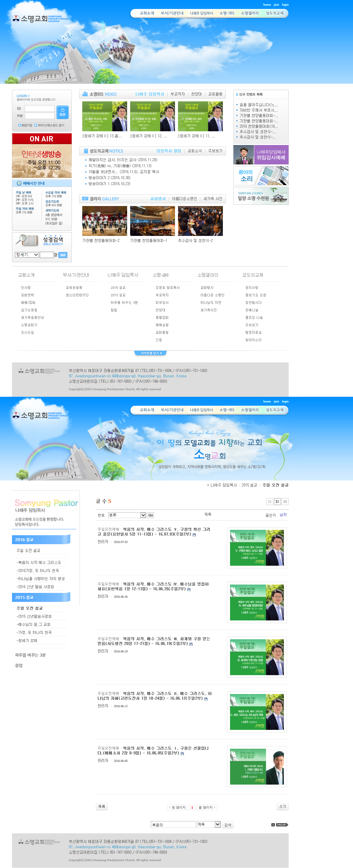The image size is (353, 868).
Task: Click the 검색 search button
Action: pyautogui.click(x=228, y=825)
